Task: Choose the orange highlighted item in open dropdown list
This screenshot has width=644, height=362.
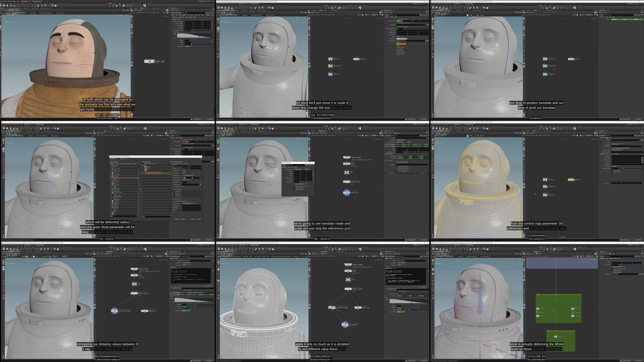Action: coord(401,44)
